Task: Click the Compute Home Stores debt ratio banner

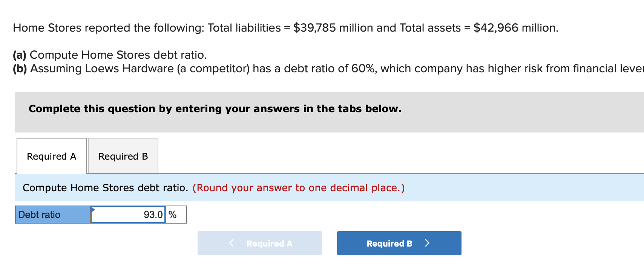Action: click(106, 187)
